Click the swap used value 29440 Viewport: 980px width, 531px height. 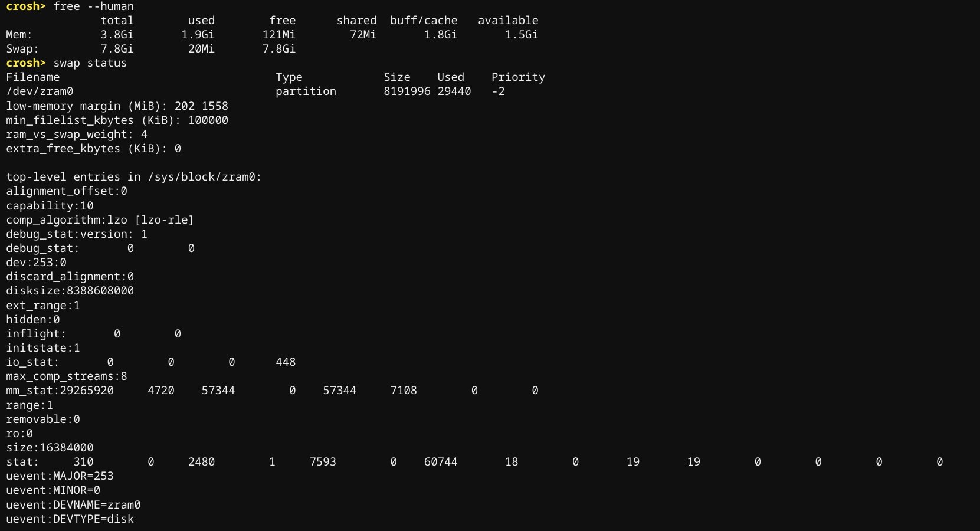454,91
